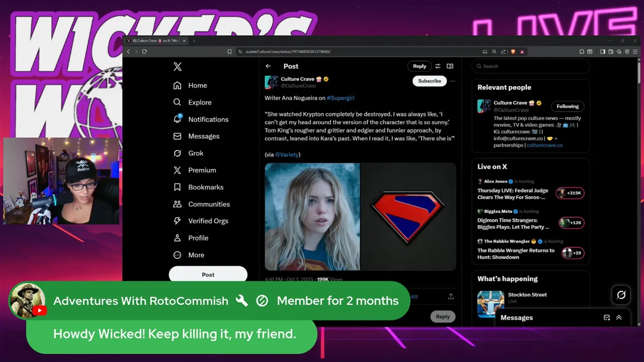Click the Stockton Street thumbnail image
The image size is (644, 362).
tap(491, 304)
